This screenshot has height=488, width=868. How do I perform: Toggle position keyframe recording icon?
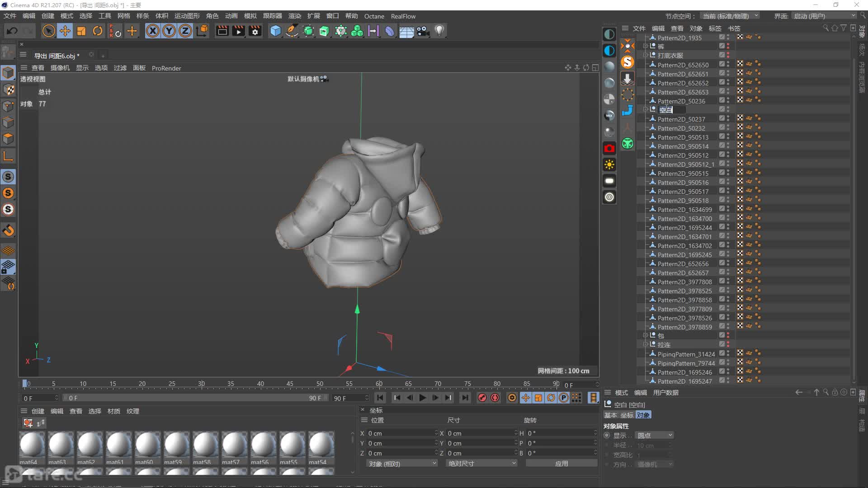(525, 398)
